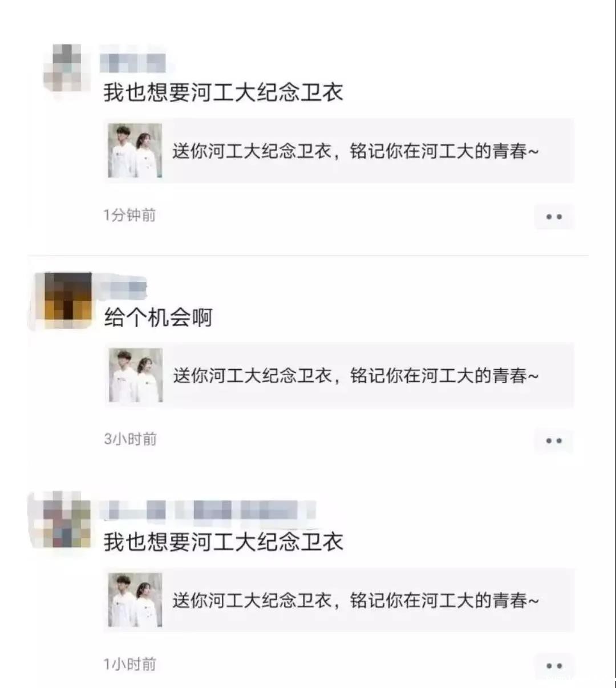The image size is (616, 688).
Task: Open the two-dot menu on the 1分钟前 post
Action: (554, 217)
